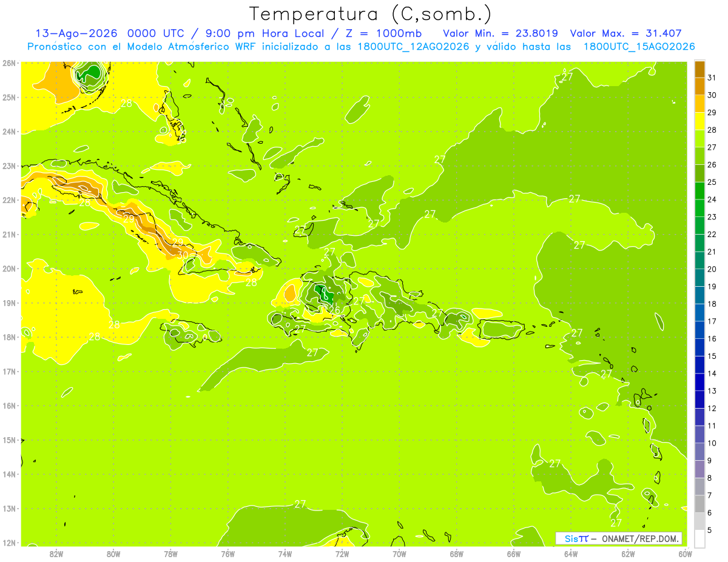
Task: Click the Sisπ logo text
Action: pos(576,538)
